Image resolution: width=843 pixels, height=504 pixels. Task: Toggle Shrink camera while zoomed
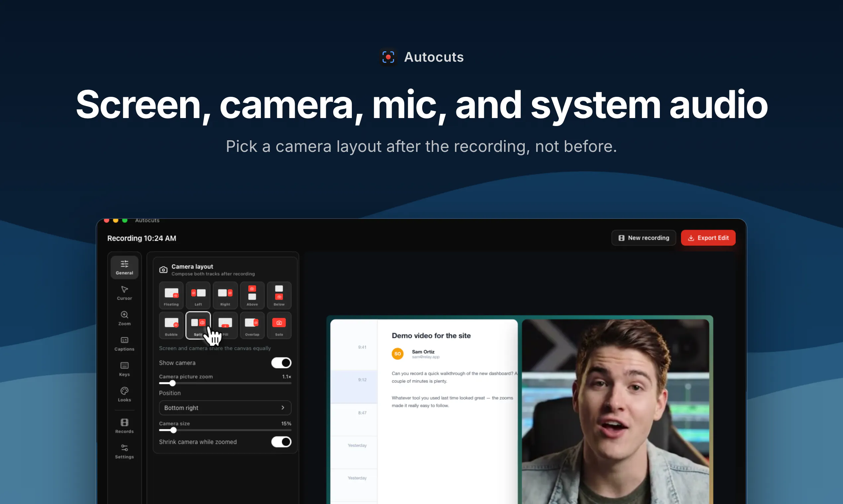(x=281, y=442)
